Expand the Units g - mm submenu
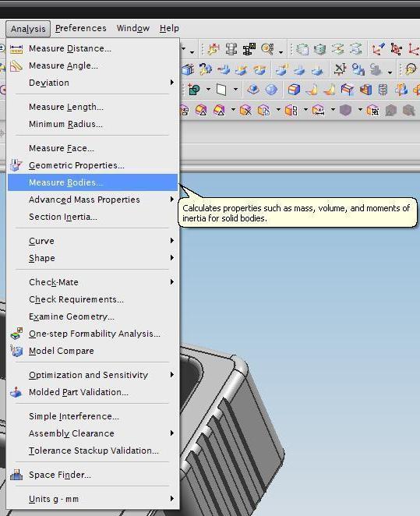Image resolution: width=420 pixels, height=516 pixels. tap(93, 499)
